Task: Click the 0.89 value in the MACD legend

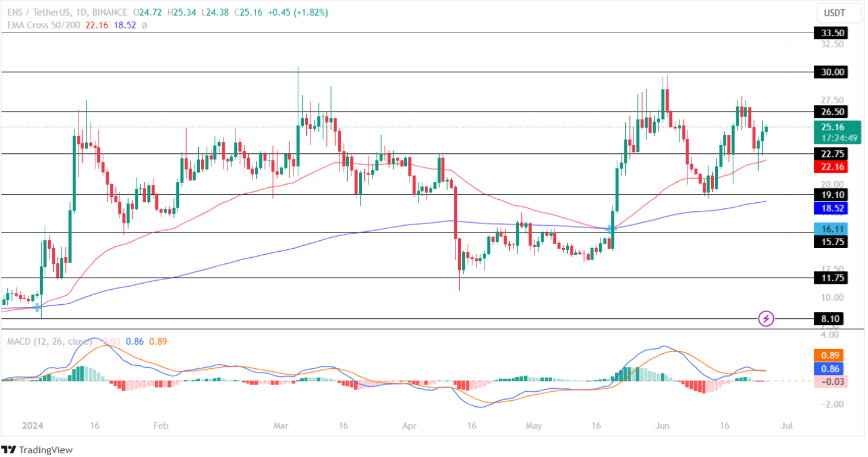Action: [158, 341]
